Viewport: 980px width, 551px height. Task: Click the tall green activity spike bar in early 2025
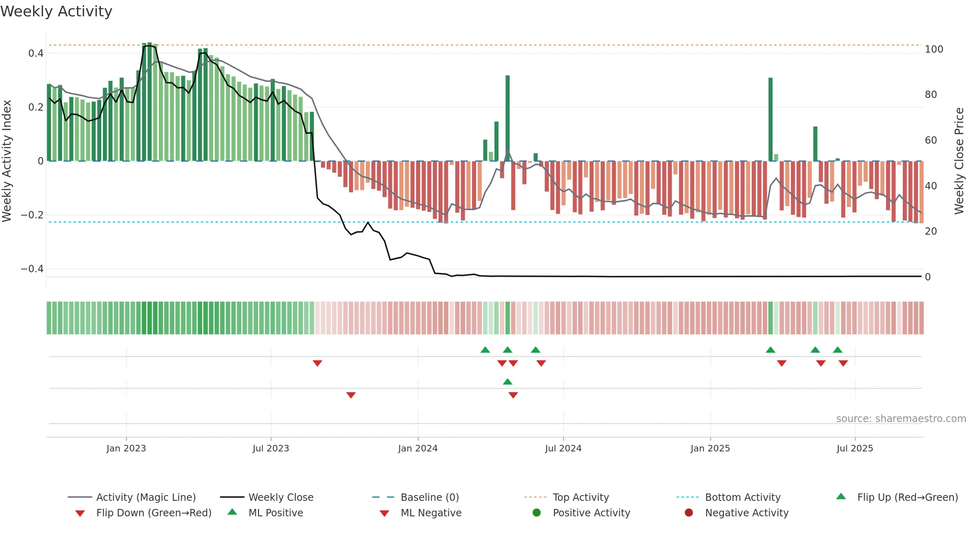pyautogui.click(x=771, y=119)
